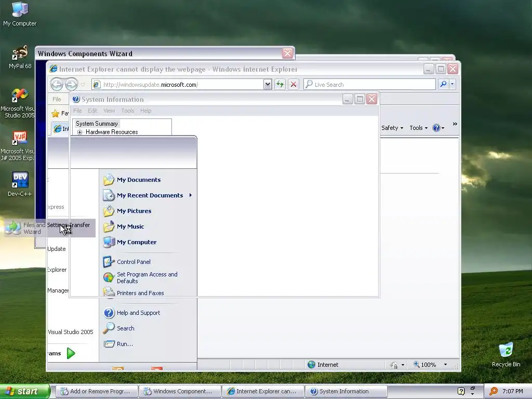Switch to Windows Components Wizard taskbar button
Image resolution: width=532 pixels, height=399 pixels.
[180, 391]
